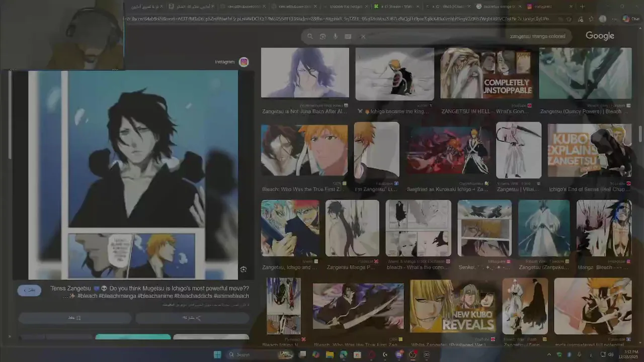This screenshot has height=362, width=644.
Task: Open the 'Ichigo became the king' image result
Action: 394,74
